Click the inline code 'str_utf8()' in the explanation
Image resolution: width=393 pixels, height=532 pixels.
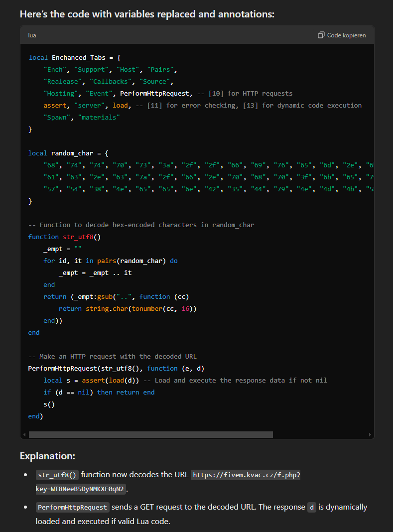(57, 475)
